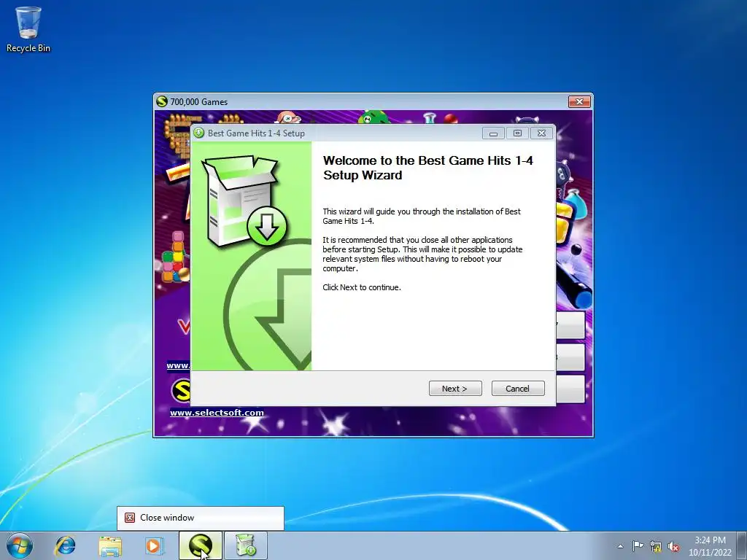Open the Windows Start menu

point(20,545)
